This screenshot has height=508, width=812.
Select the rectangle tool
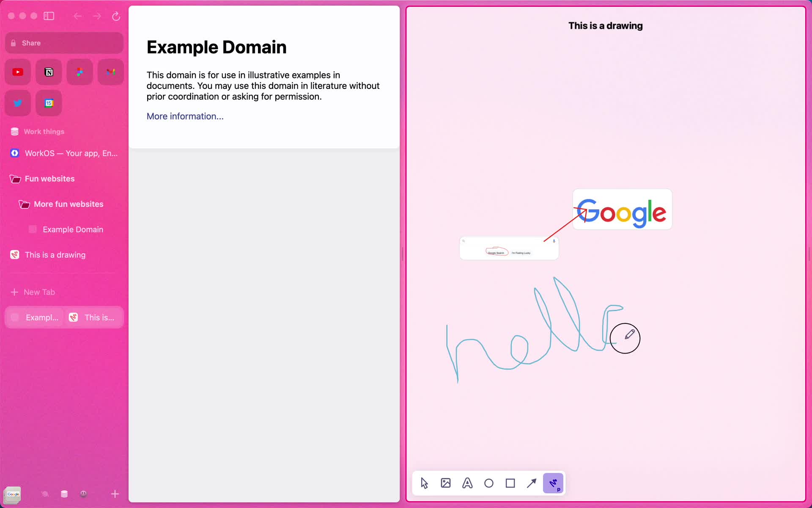coord(510,483)
